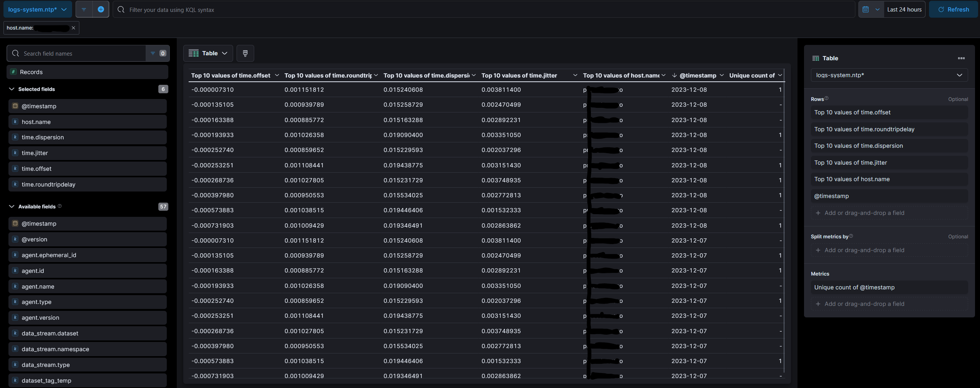Collapse the Available fields section
The width and height of the screenshot is (980, 388).
click(12, 206)
